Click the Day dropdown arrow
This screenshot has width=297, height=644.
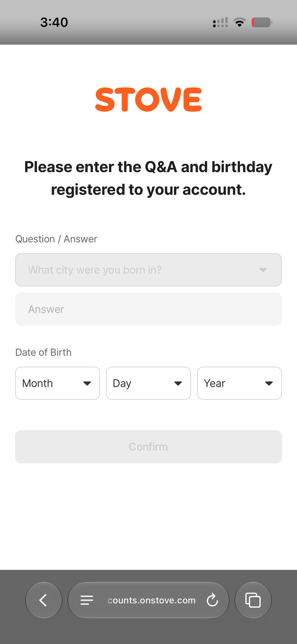tap(178, 383)
